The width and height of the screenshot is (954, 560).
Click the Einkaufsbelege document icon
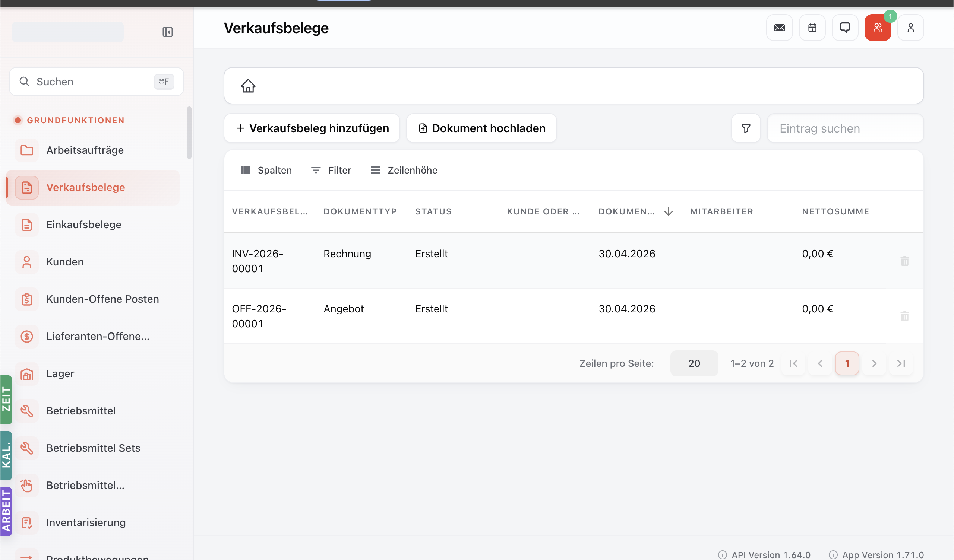26,225
